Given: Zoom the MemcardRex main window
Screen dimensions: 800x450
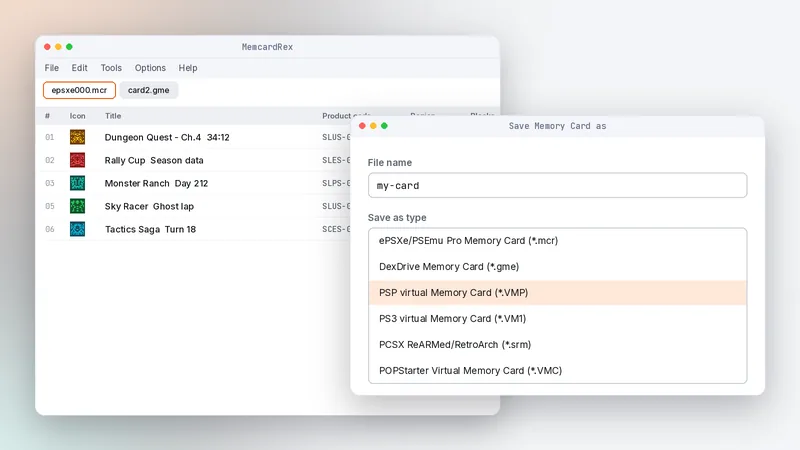Looking at the screenshot, I should [69, 46].
